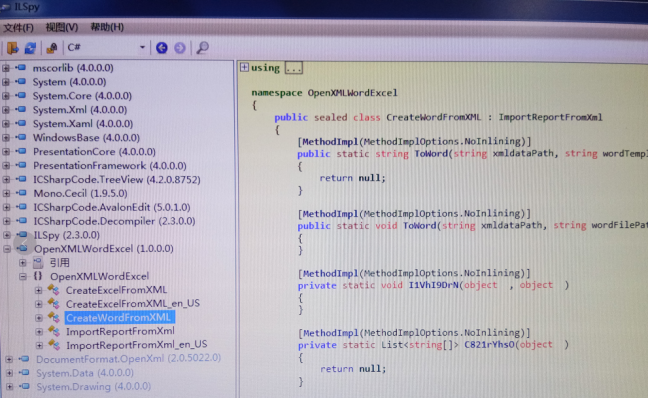Viewport: 649px width, 398px height.
Task: Click the Forward navigation arrow
Action: pos(180,48)
